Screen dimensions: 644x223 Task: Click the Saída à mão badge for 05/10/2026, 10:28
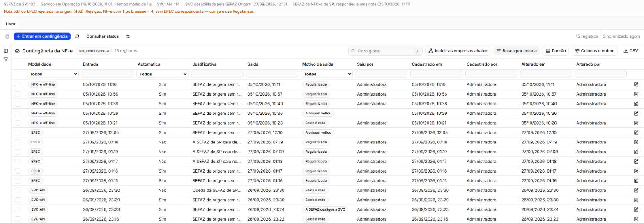click(315, 123)
